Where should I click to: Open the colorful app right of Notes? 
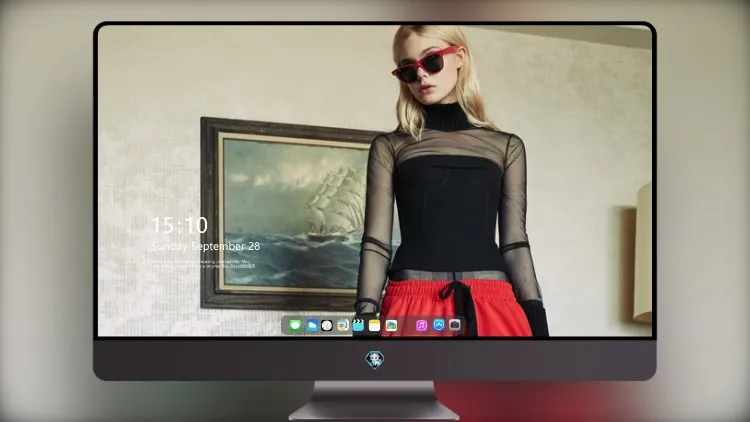point(391,326)
